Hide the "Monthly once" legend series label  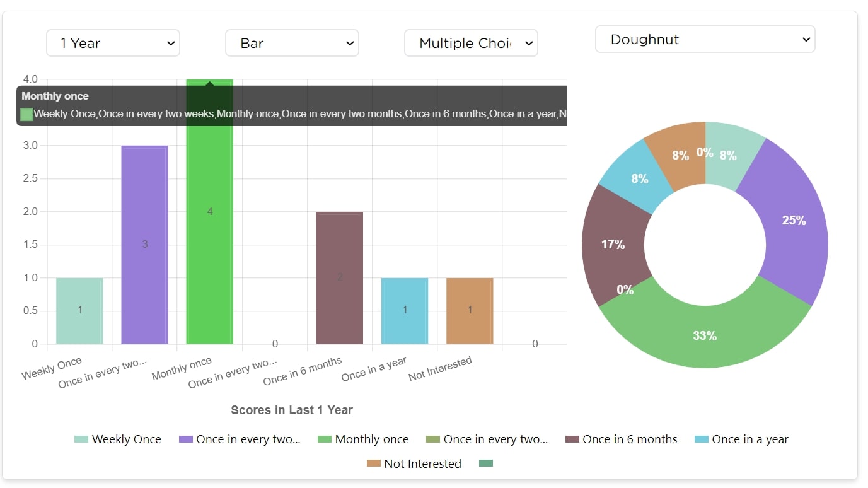pos(371,439)
